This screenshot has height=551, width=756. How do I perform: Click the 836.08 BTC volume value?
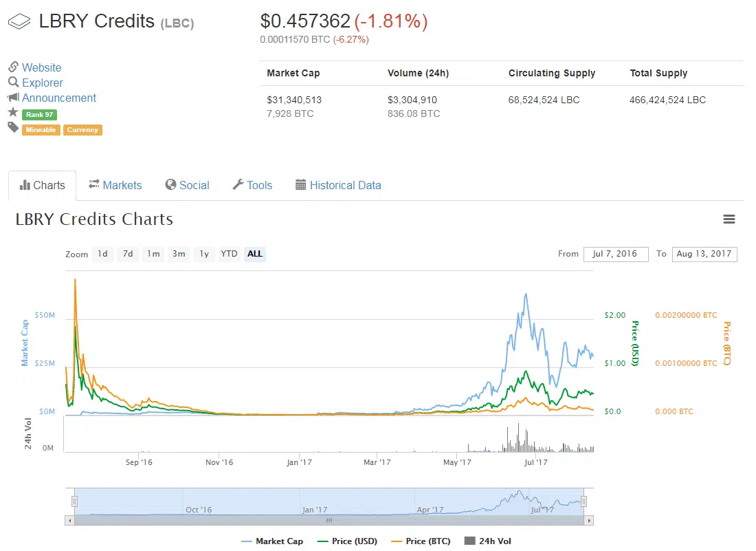tap(414, 114)
